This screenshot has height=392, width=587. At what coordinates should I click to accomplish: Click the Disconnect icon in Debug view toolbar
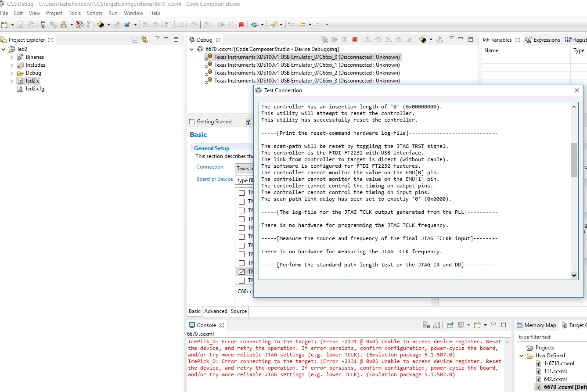324,40
